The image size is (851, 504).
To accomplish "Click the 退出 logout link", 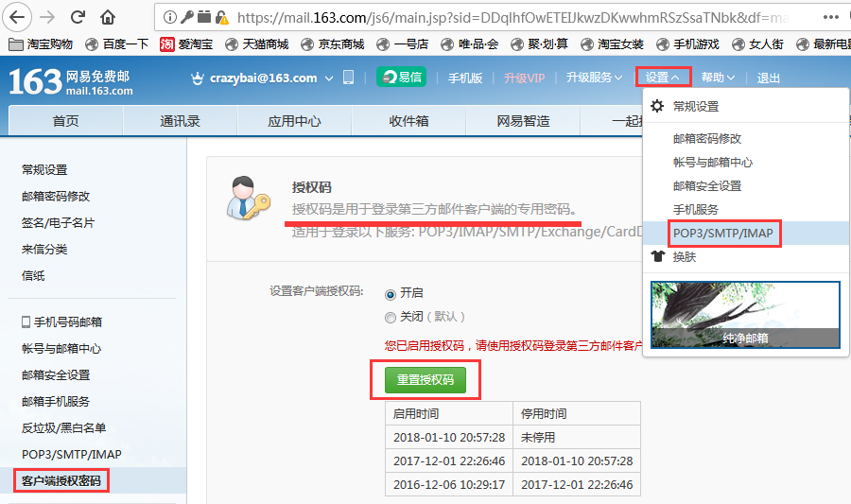I will pyautogui.click(x=769, y=78).
